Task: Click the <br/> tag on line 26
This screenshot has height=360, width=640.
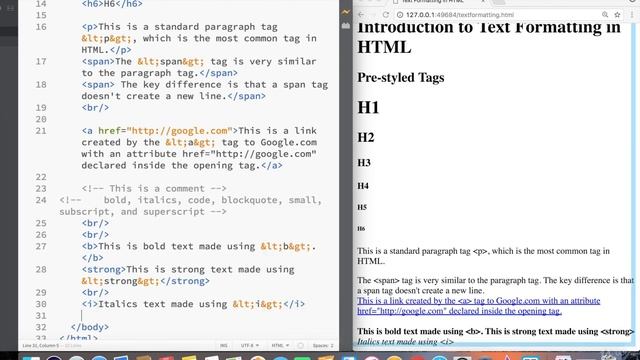Action: [95, 235]
